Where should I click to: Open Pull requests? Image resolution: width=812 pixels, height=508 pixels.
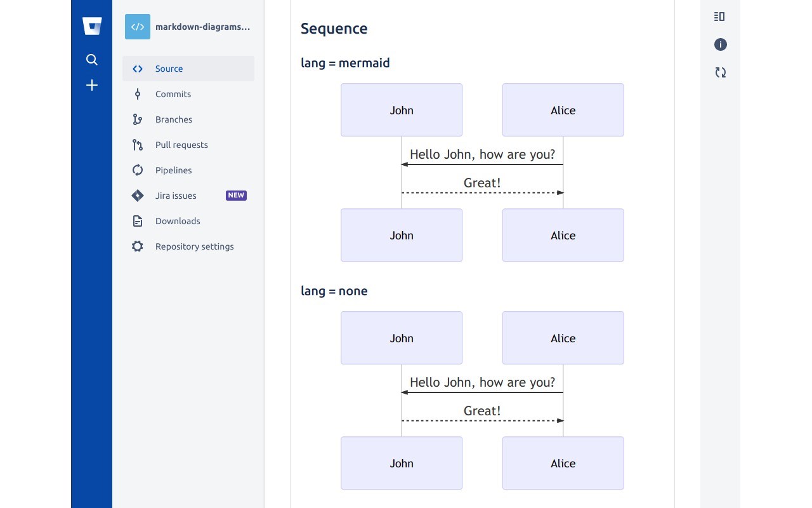[181, 145]
